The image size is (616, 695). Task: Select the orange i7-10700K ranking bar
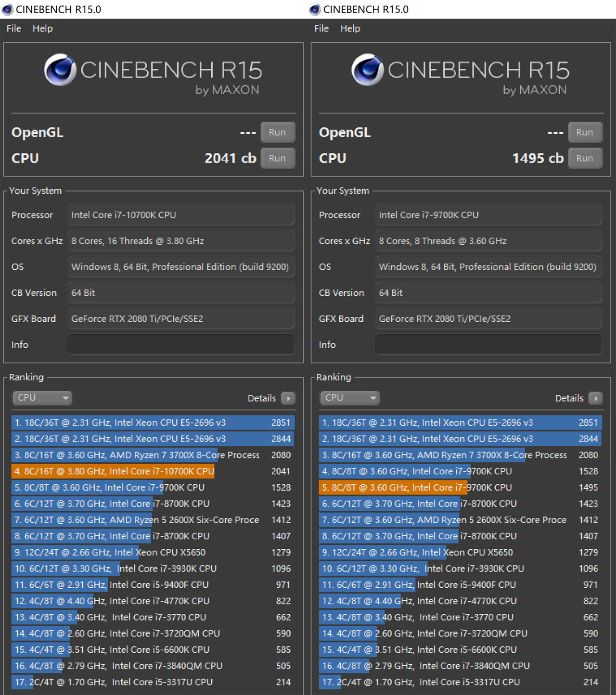114,471
